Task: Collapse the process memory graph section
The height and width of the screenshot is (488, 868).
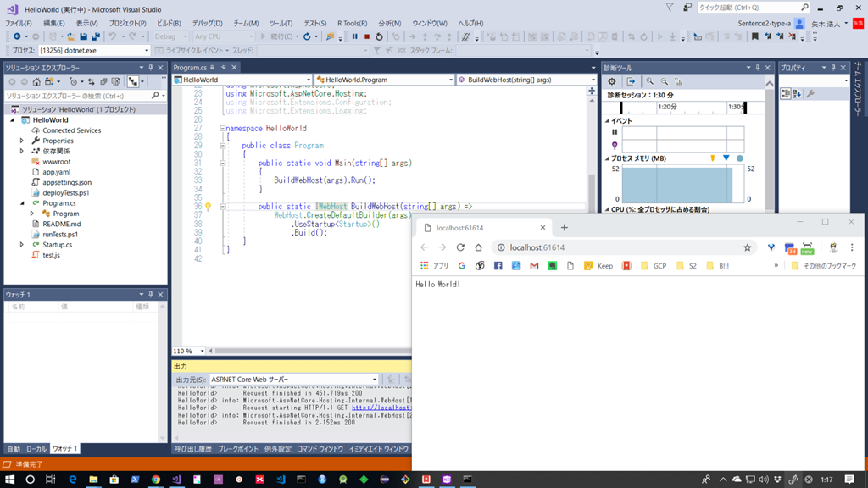Action: click(x=607, y=158)
